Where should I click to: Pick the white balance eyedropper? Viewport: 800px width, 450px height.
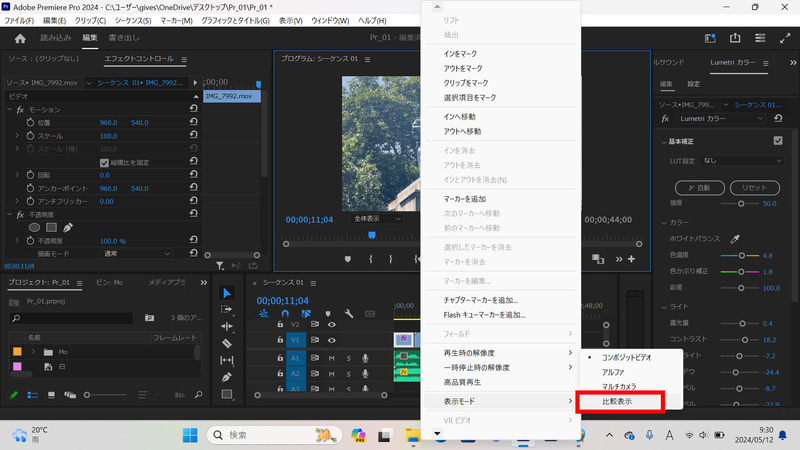point(735,239)
